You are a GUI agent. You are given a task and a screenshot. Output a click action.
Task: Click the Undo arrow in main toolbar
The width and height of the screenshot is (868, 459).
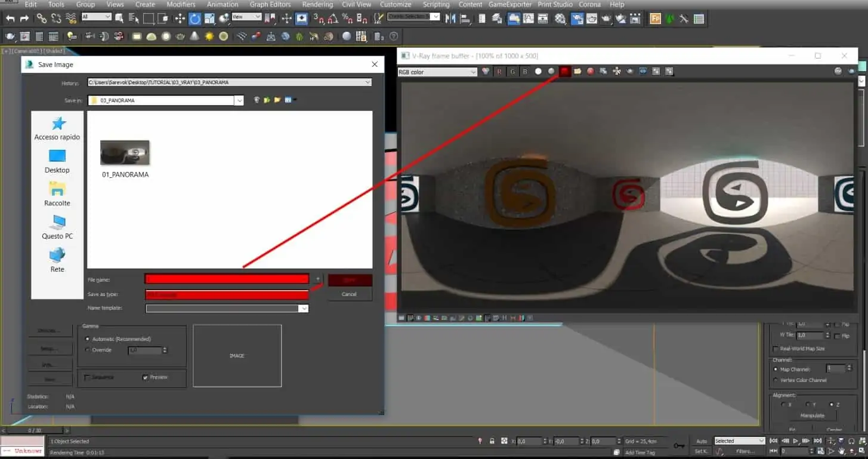[x=10, y=19]
